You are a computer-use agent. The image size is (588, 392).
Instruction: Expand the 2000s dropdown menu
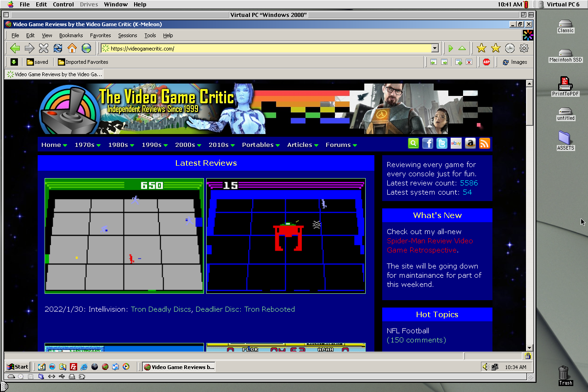[x=188, y=145]
